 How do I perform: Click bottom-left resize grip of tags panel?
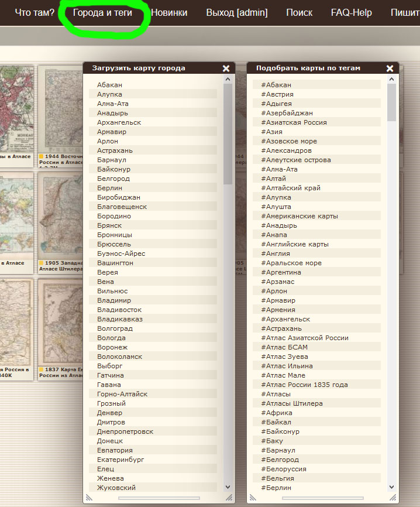[x=253, y=498]
